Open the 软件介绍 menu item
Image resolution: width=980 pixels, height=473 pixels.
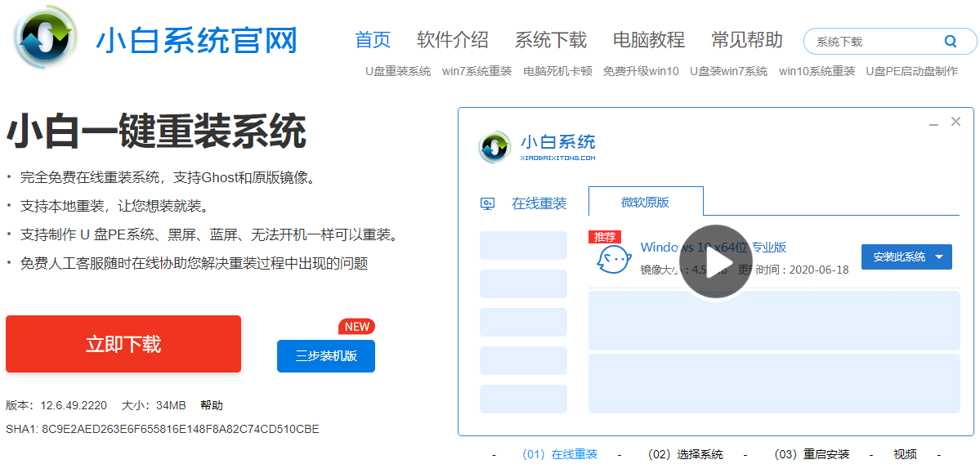[x=453, y=40]
